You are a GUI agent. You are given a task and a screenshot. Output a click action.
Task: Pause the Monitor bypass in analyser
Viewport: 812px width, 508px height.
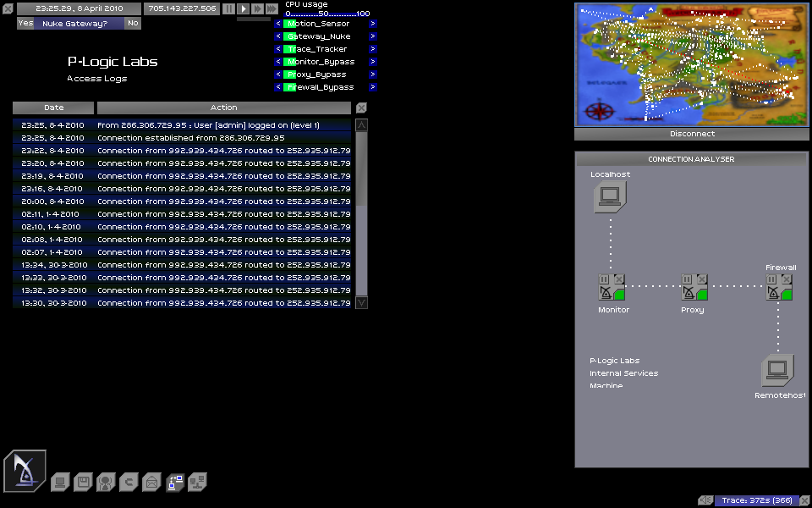[604, 279]
